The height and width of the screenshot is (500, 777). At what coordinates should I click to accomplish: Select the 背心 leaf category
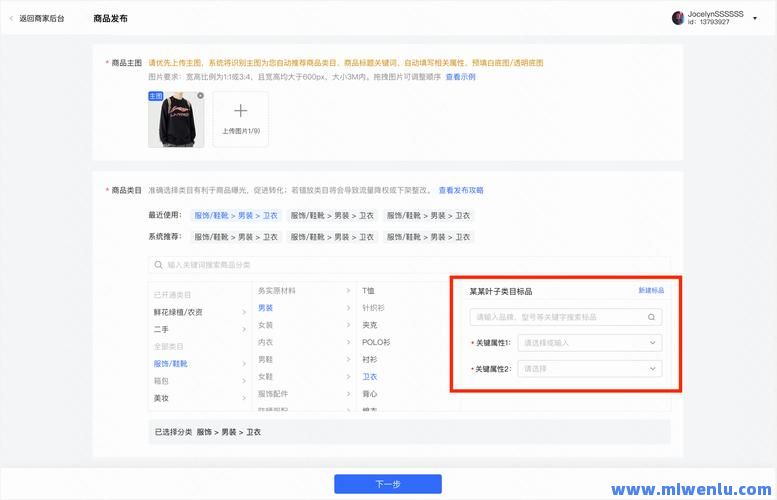(370, 394)
